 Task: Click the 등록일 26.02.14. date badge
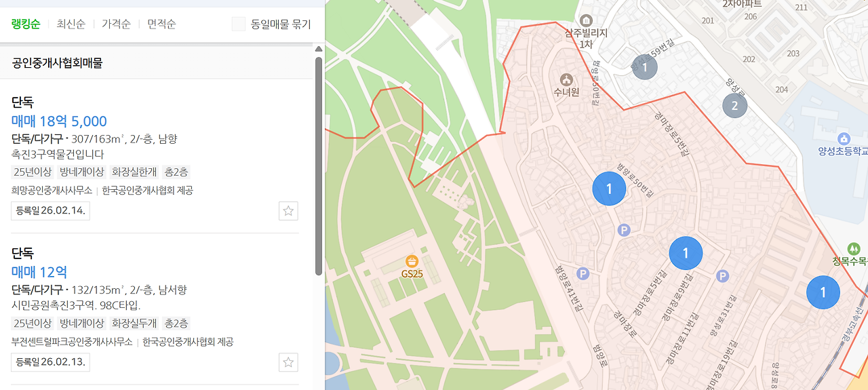click(50, 211)
